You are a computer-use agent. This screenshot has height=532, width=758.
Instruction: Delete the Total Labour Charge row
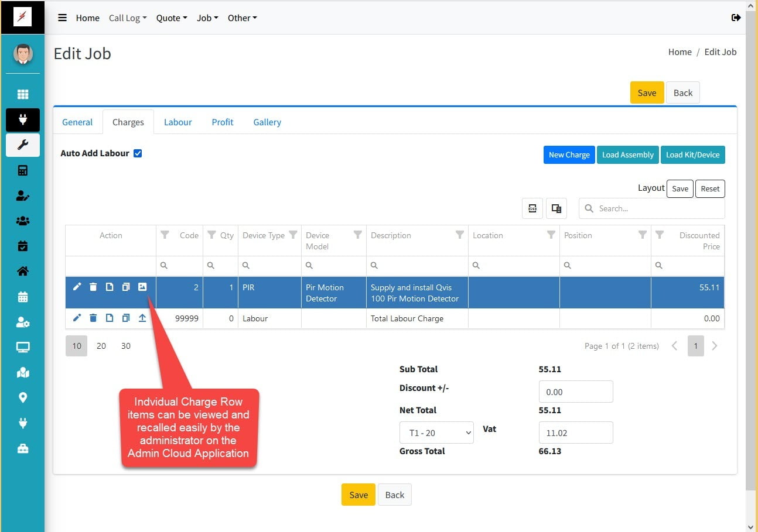click(93, 318)
